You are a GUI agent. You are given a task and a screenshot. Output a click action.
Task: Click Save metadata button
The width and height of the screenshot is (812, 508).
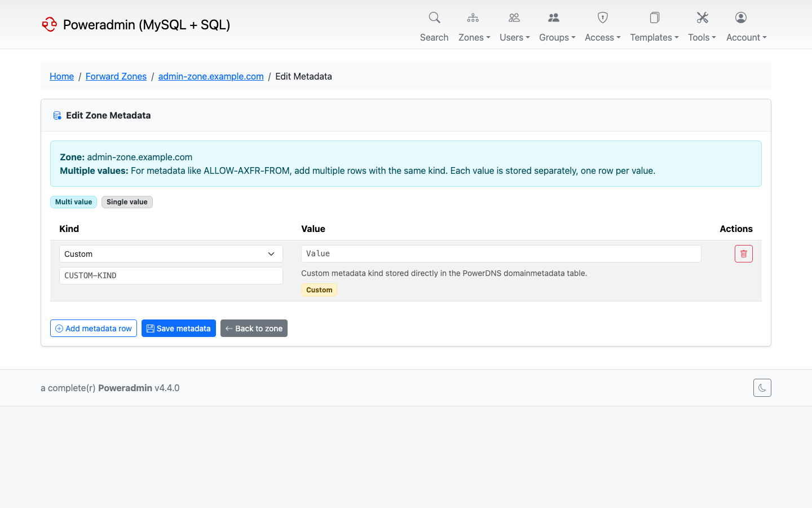[x=179, y=329]
